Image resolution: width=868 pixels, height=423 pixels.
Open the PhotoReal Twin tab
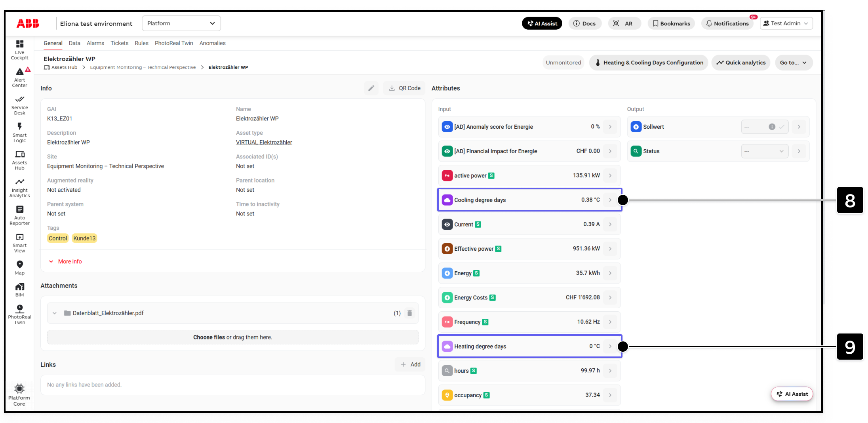pyautogui.click(x=174, y=43)
